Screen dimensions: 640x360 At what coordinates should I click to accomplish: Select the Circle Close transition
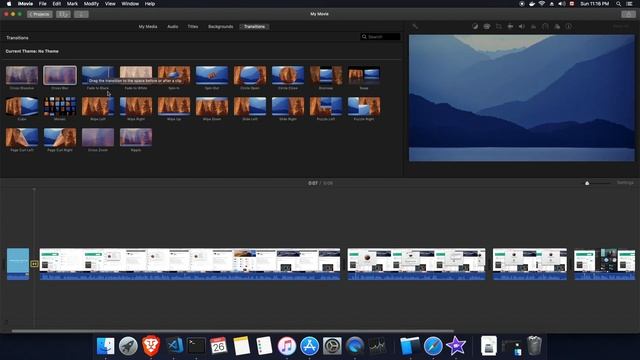pyautogui.click(x=288, y=76)
